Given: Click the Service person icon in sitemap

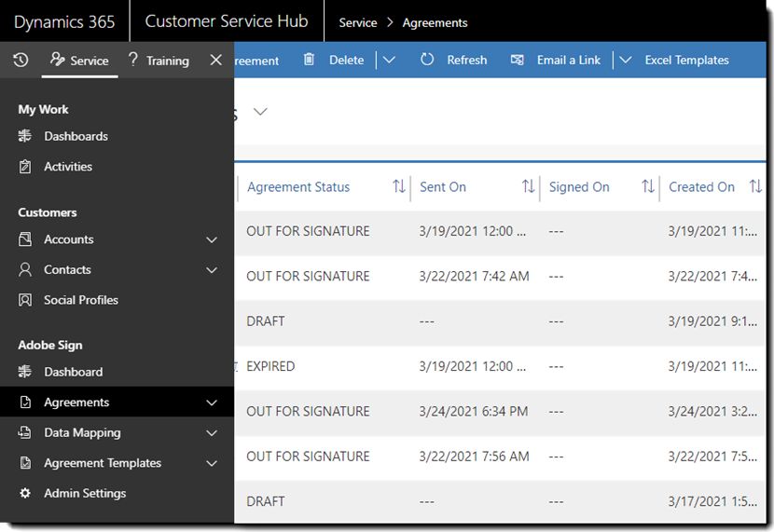Looking at the screenshot, I should (57, 60).
